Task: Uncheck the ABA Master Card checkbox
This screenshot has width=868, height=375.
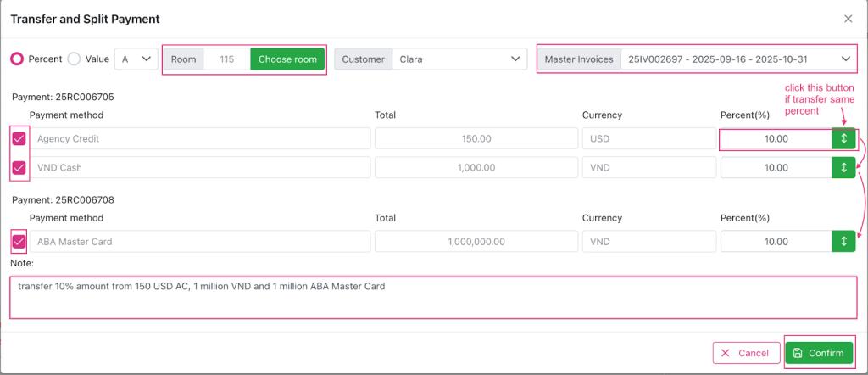Action: click(x=19, y=242)
